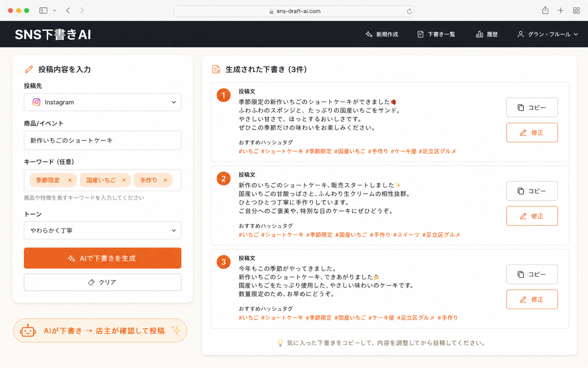Screen dimensions: 588x368
Task: Click the #手作り hashtag in draft 2
Action: [x=380, y=235]
